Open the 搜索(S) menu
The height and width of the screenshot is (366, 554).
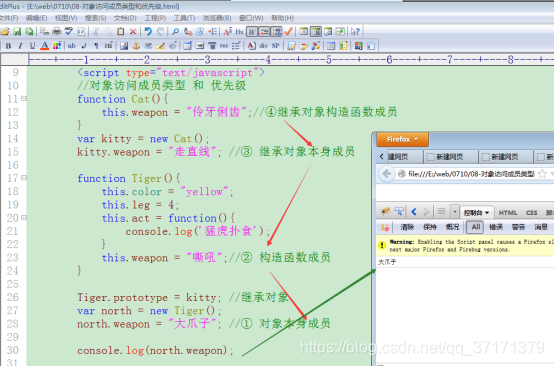point(95,18)
